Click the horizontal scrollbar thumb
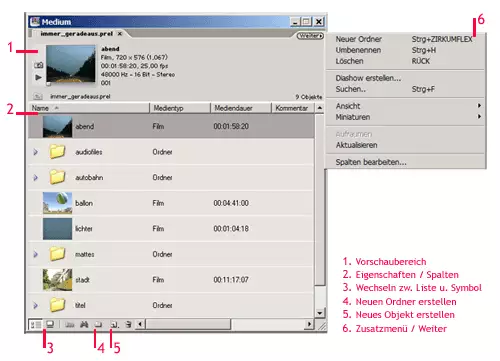This screenshot has width=500, height=361. [188, 324]
